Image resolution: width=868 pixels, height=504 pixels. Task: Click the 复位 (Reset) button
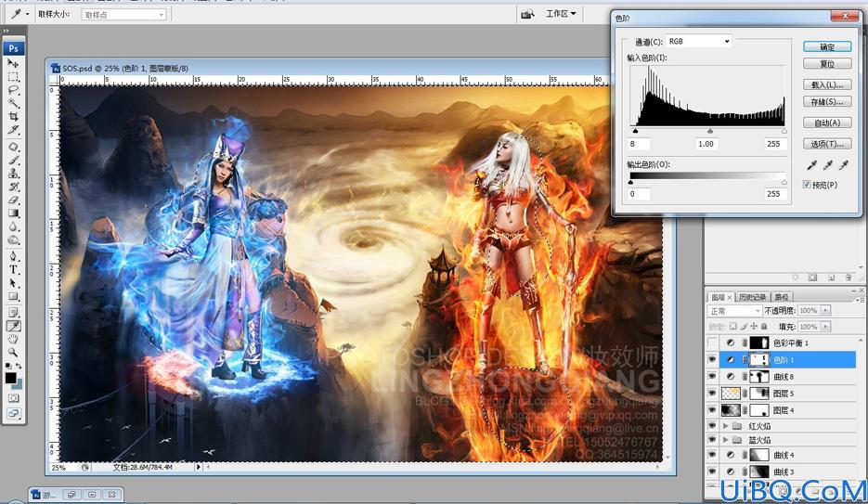[827, 64]
